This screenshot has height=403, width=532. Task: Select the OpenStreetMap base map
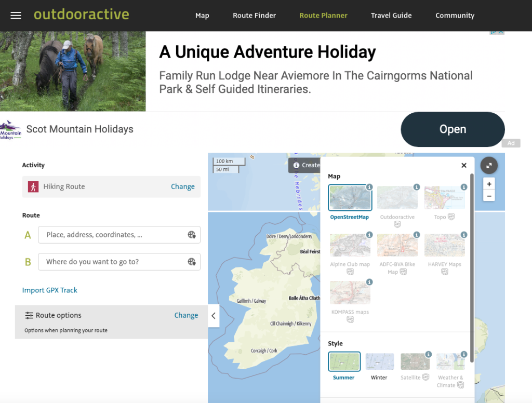[350, 197]
